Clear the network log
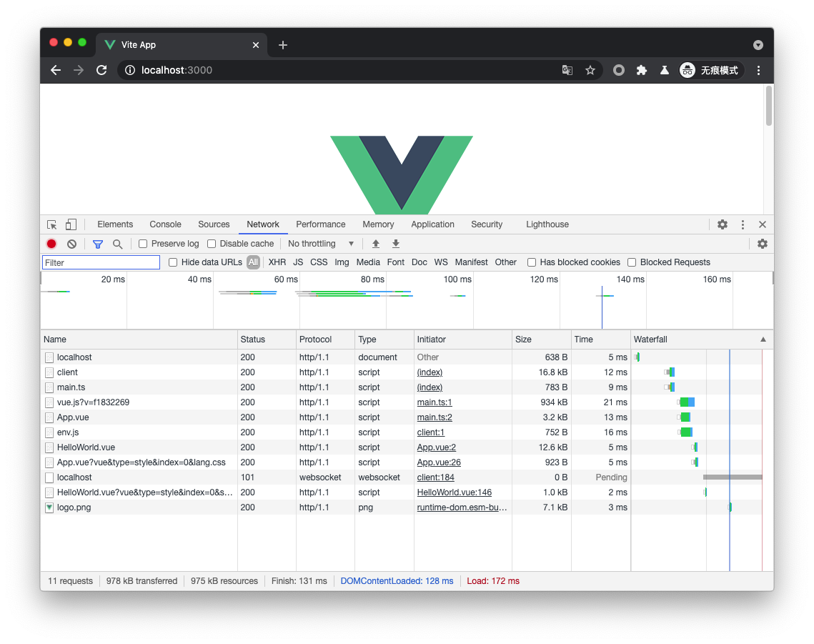 pyautogui.click(x=71, y=244)
